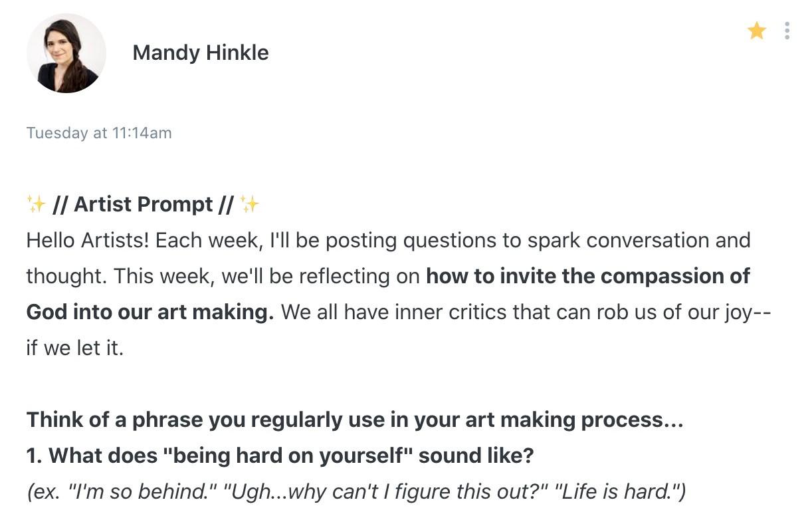Select the sparkle emoji before Artist Prompt

pyautogui.click(x=36, y=204)
